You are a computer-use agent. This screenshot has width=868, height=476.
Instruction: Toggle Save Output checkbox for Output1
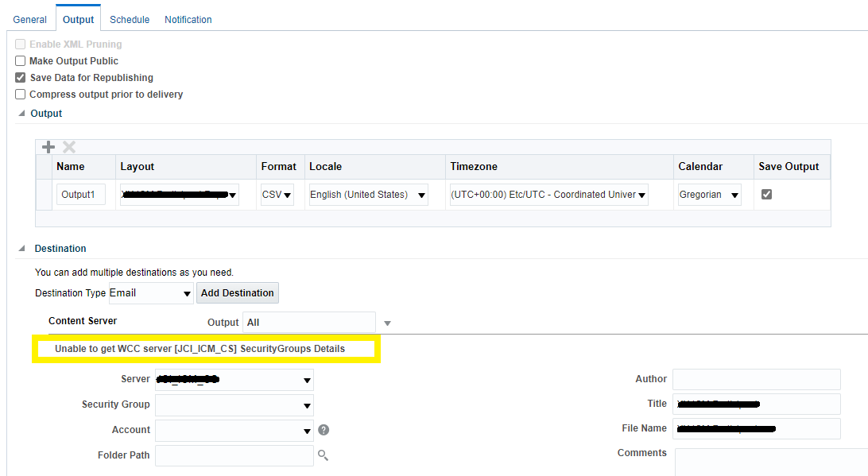point(767,194)
